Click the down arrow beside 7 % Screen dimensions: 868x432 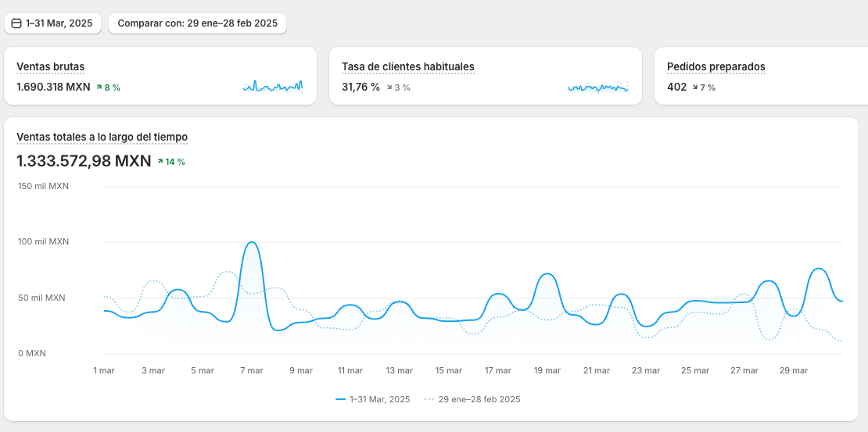click(x=694, y=87)
